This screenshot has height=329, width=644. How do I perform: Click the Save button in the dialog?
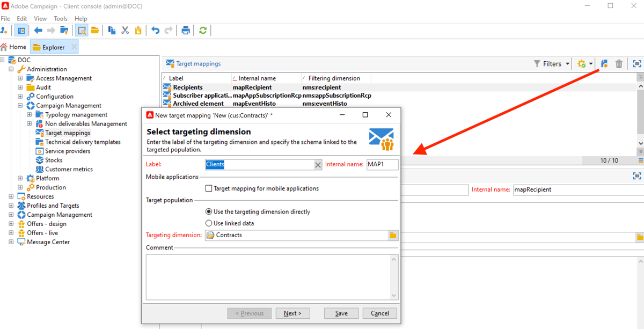point(341,313)
